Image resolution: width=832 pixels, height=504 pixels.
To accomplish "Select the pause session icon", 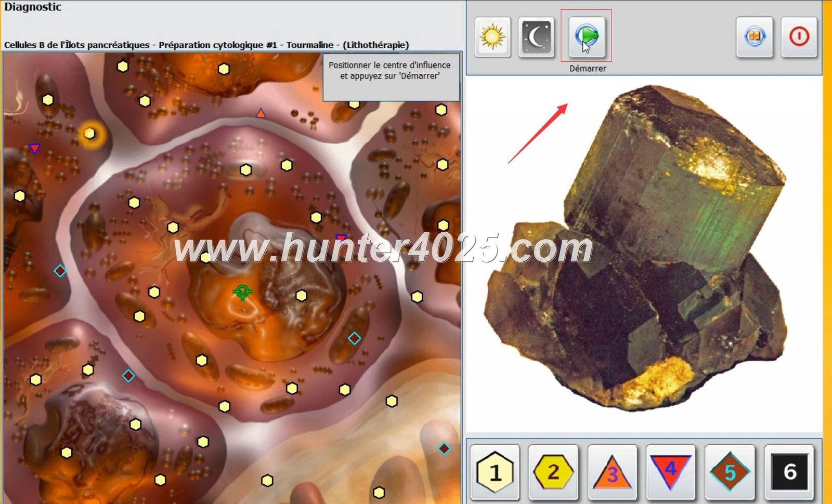I will point(753,36).
